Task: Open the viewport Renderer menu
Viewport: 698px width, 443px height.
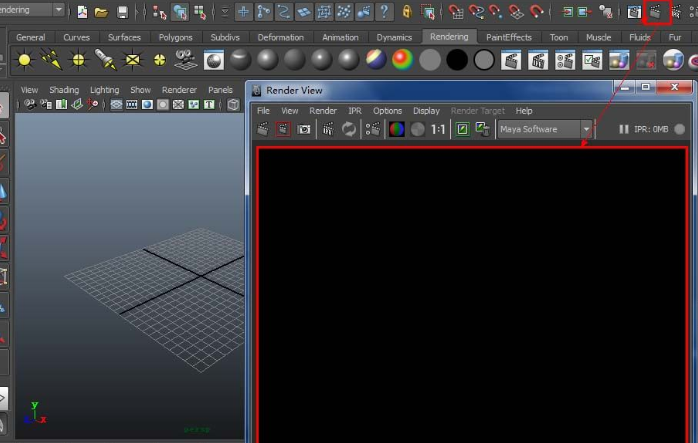Action: [179, 90]
